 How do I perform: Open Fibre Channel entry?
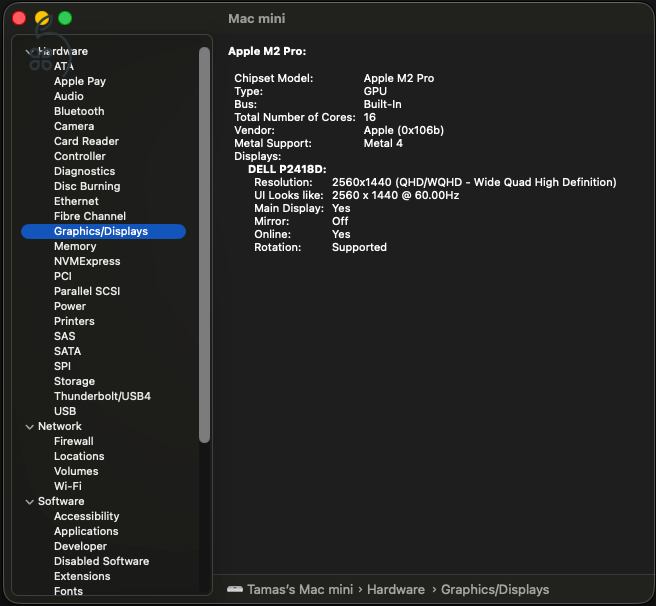coord(90,216)
